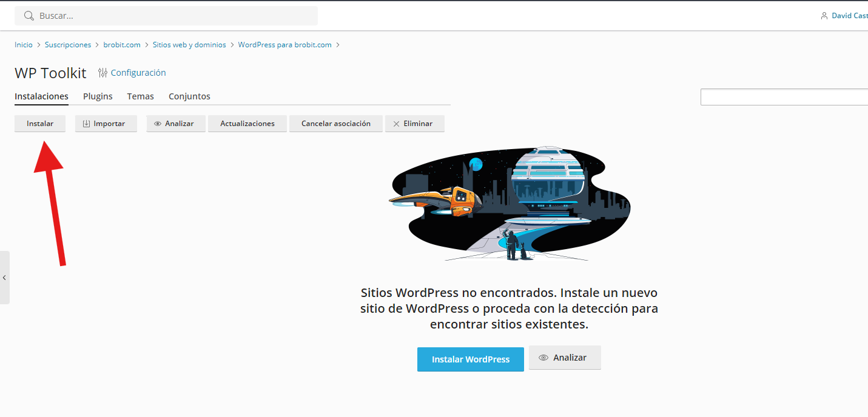Switch to the Plugins tab
868x417 pixels.
point(98,96)
